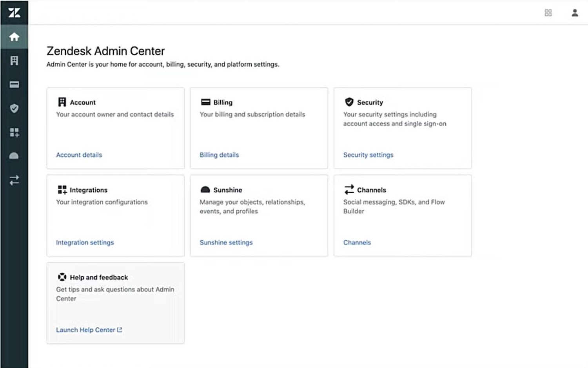Open Security shield icon in sidebar
The width and height of the screenshot is (588, 368).
coord(14,109)
